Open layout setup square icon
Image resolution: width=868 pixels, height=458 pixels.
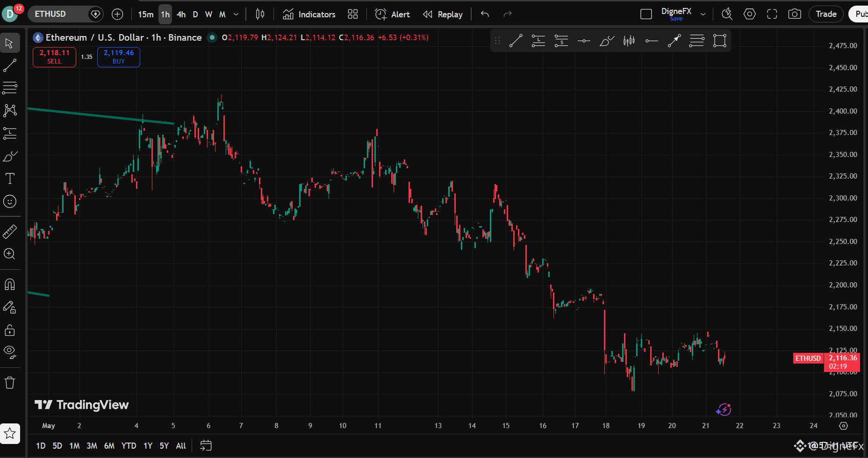tap(646, 14)
